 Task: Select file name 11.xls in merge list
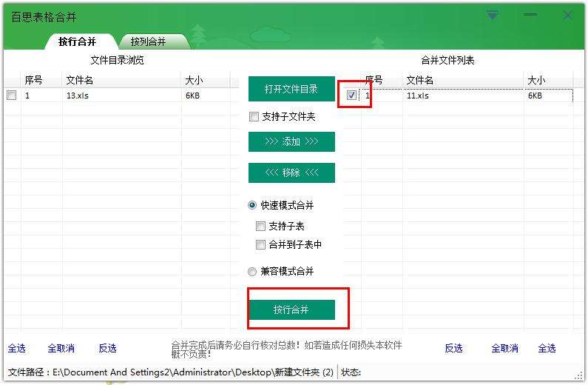[x=418, y=96]
